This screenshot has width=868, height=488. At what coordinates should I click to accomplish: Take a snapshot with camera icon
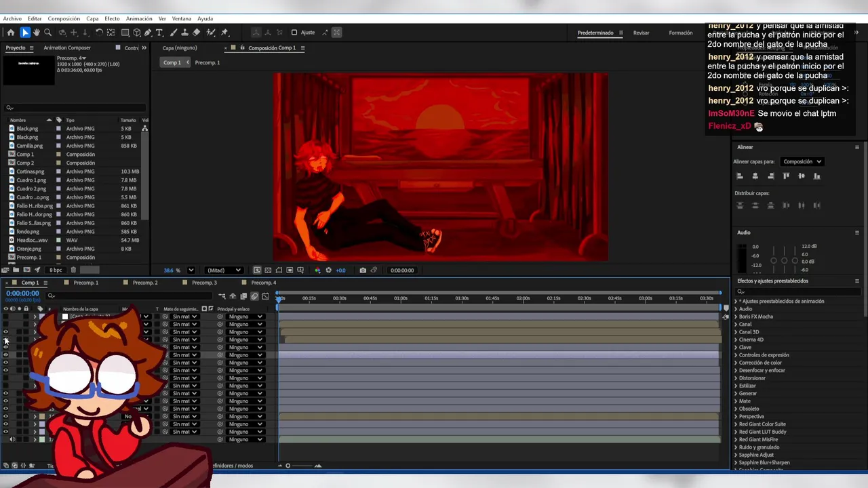tap(363, 270)
